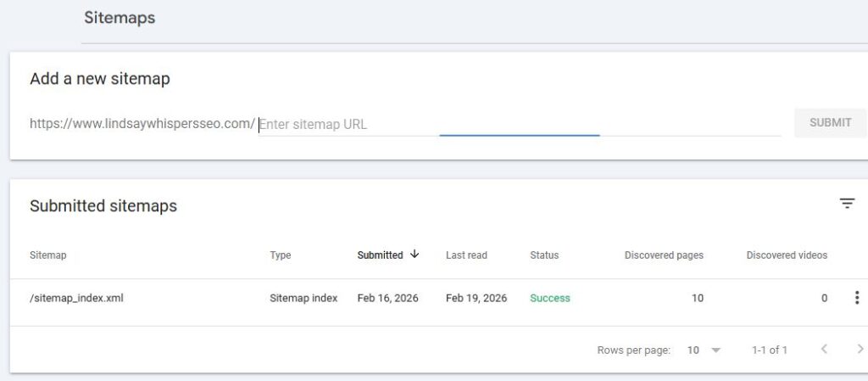Click the rows per page value 10
The height and width of the screenshot is (381, 868).
pos(693,350)
